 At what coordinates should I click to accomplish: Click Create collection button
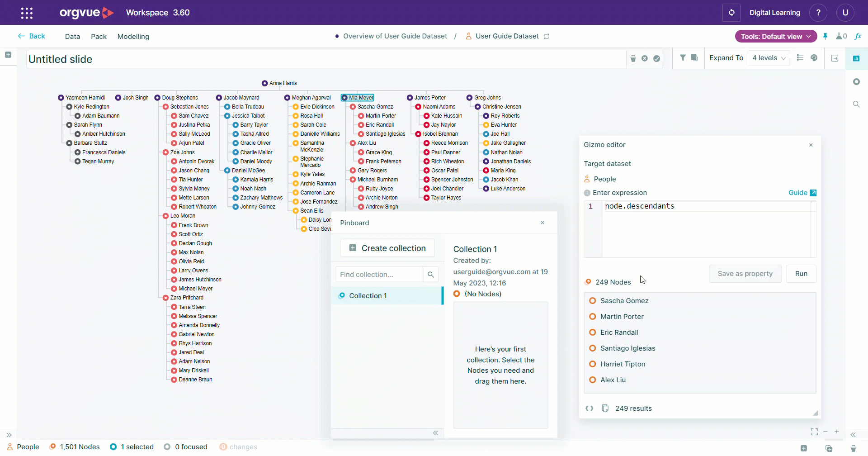pos(387,248)
